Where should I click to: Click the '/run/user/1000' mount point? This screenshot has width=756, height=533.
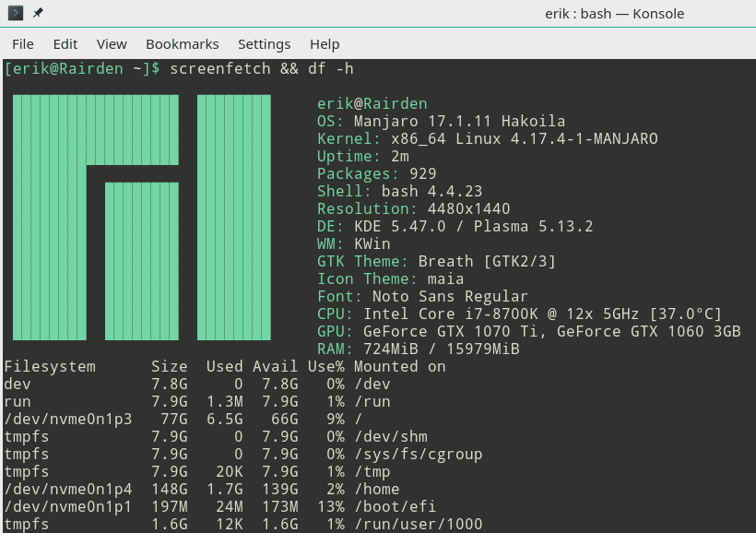point(418,525)
